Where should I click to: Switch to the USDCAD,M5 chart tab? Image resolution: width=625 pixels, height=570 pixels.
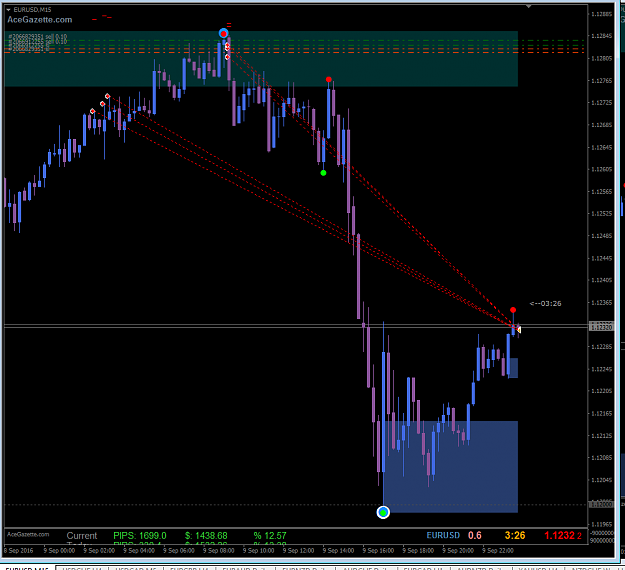coord(135,568)
